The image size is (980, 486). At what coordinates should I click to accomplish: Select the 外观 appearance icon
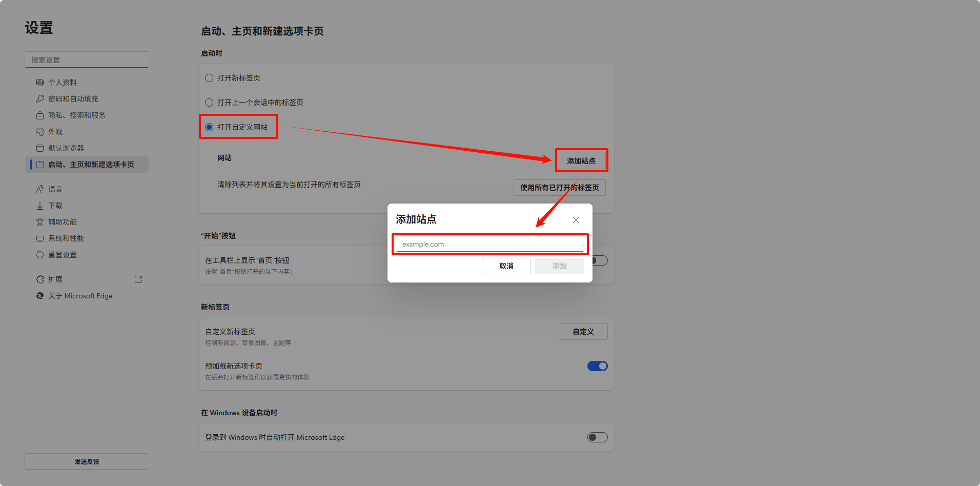[x=40, y=131]
